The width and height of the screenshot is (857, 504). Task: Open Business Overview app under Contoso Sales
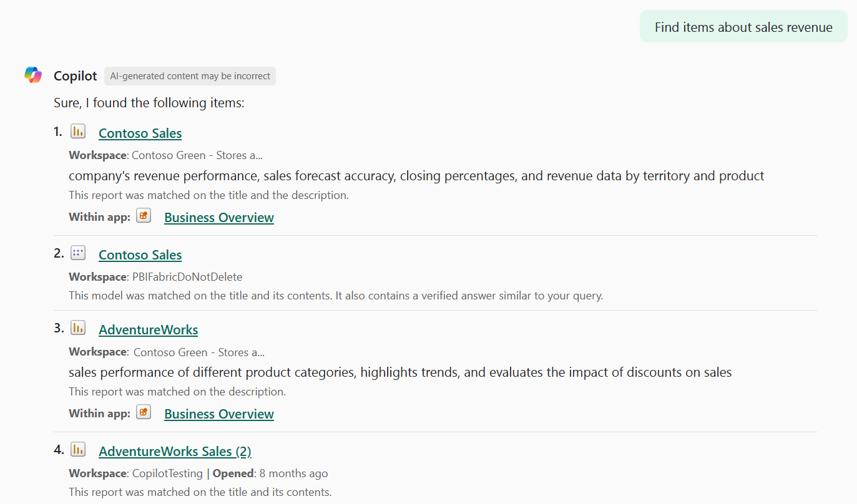point(219,217)
